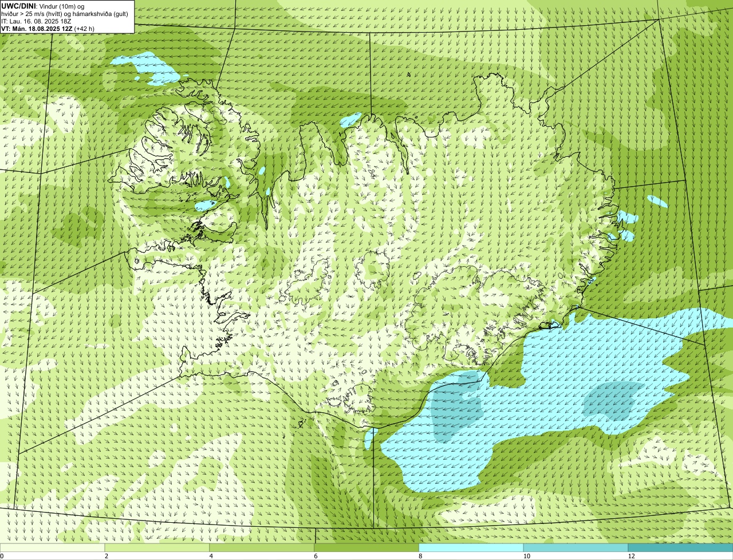Click the "4" label of the wind scale
Screen dimensions: 733x560
[211, 556]
